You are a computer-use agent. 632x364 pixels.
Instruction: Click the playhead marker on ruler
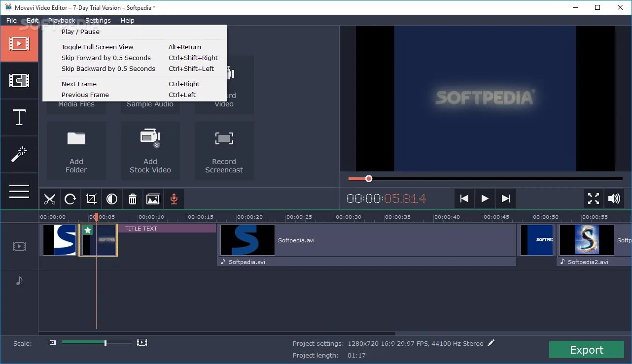coord(96,217)
